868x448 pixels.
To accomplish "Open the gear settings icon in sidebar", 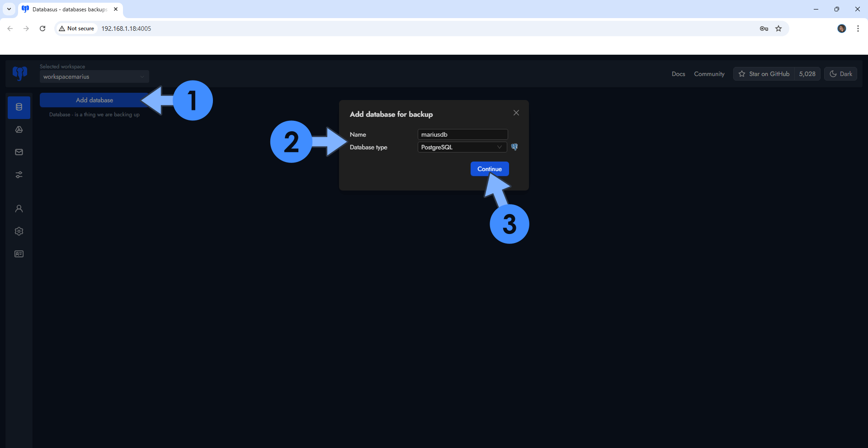I will coord(19,231).
